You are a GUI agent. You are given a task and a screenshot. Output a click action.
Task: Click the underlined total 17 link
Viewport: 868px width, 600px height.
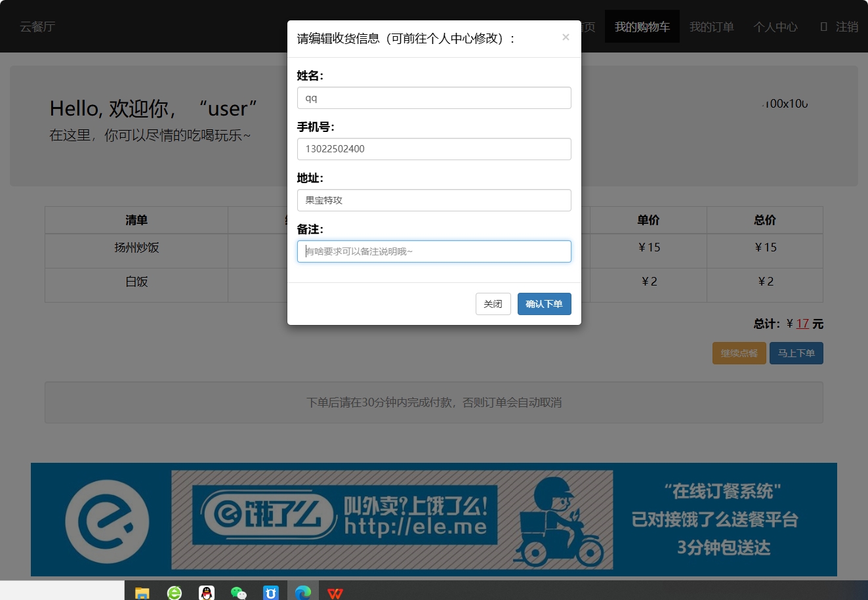point(804,323)
